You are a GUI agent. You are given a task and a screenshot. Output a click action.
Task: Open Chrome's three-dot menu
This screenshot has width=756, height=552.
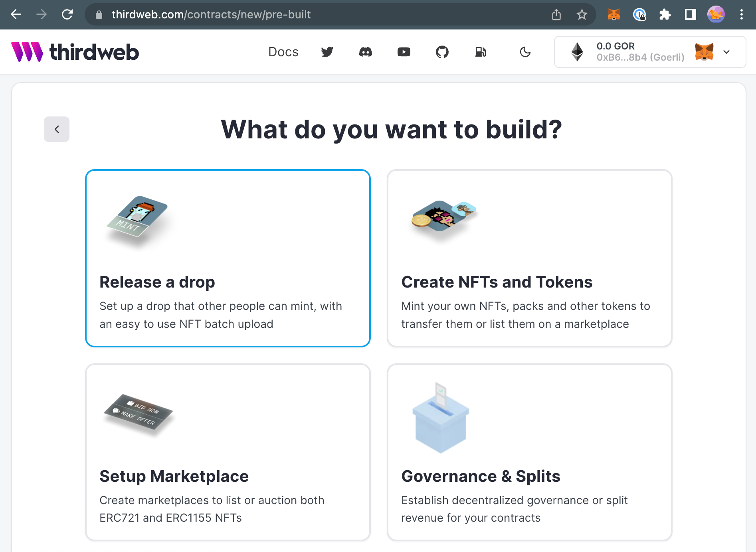tap(741, 14)
